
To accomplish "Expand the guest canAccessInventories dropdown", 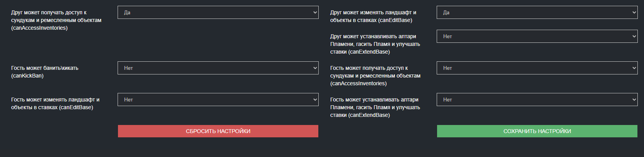I will point(537,68).
